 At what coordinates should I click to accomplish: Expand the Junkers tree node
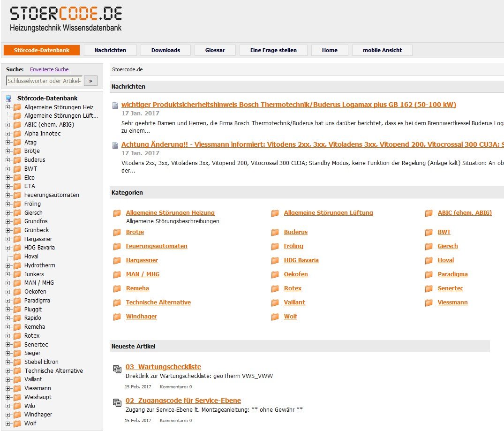[8, 274]
